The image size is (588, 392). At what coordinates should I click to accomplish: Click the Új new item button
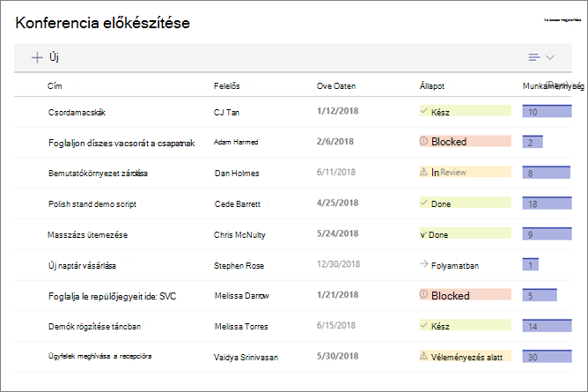[45, 57]
